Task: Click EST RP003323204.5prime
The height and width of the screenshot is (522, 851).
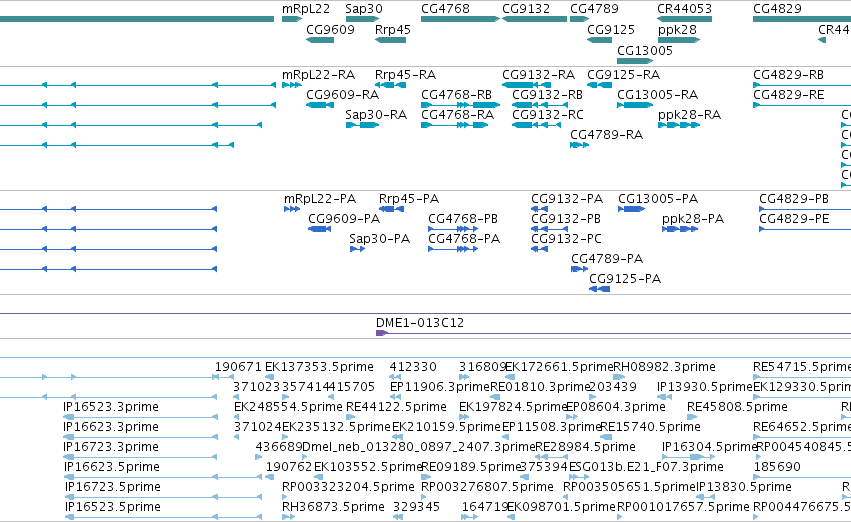Action: coord(284,498)
